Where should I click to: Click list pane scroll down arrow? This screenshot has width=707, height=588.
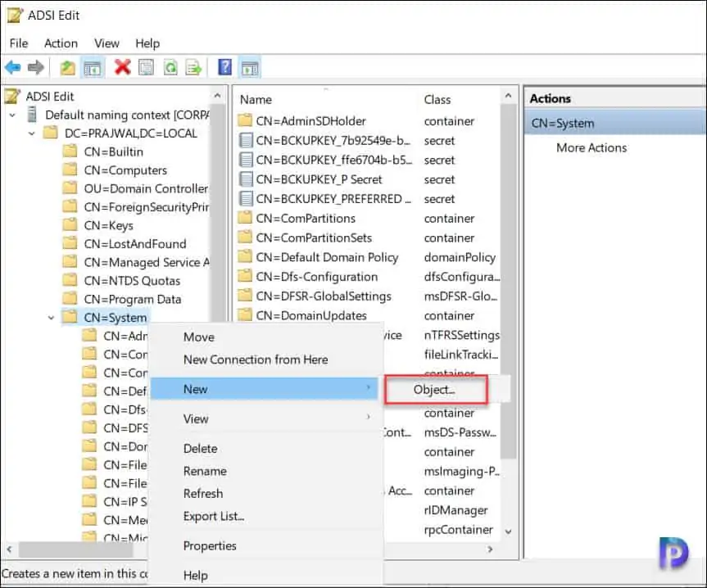pyautogui.click(x=509, y=531)
